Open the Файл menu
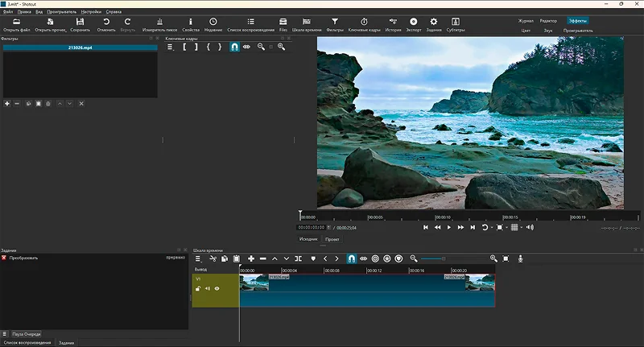644x347 pixels. [x=8, y=12]
